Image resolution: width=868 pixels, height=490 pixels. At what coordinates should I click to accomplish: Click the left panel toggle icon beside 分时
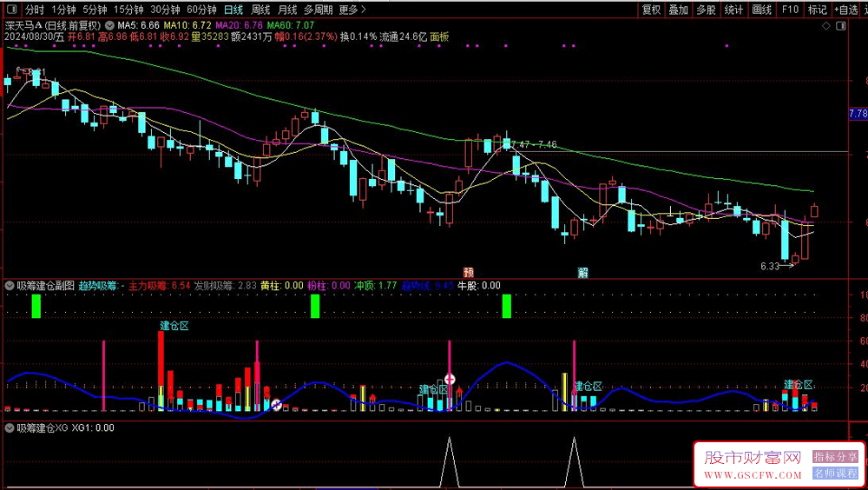point(10,10)
